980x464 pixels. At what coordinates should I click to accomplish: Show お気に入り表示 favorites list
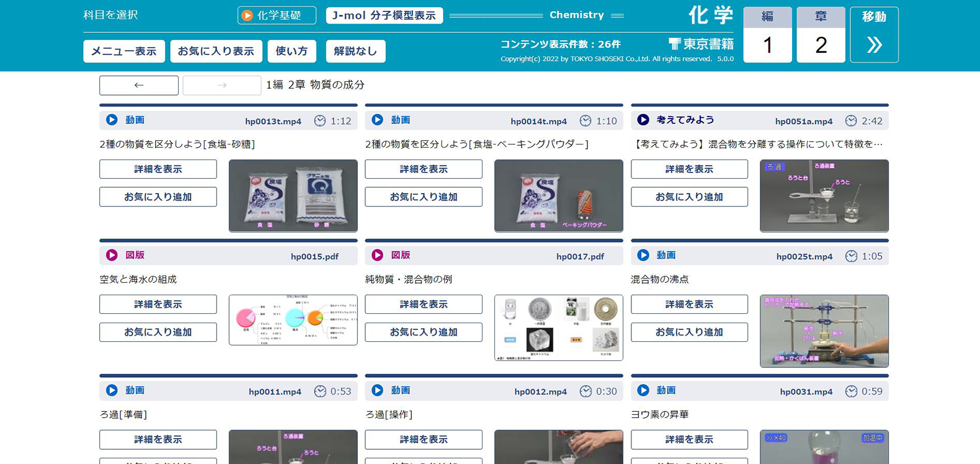(216, 51)
